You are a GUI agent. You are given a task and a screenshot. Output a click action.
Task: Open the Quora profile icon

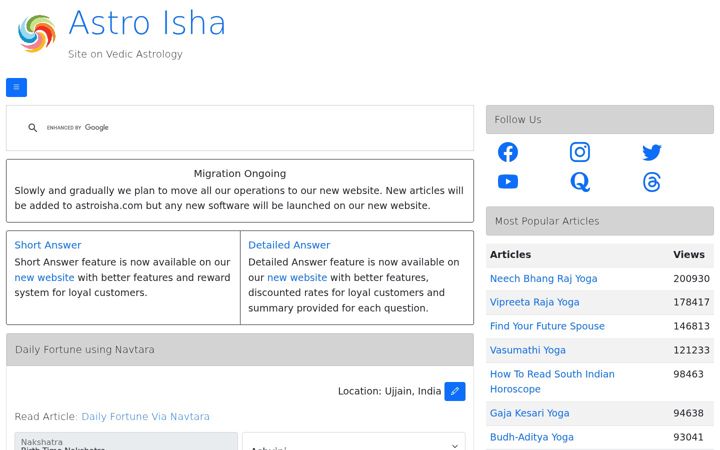pyautogui.click(x=580, y=182)
